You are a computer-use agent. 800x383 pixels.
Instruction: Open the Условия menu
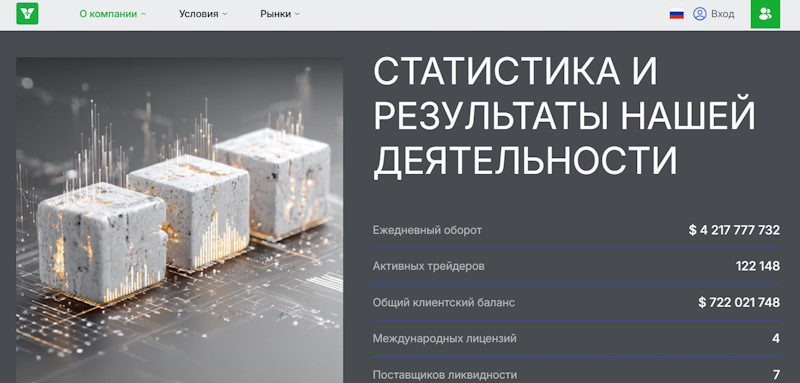(198, 14)
